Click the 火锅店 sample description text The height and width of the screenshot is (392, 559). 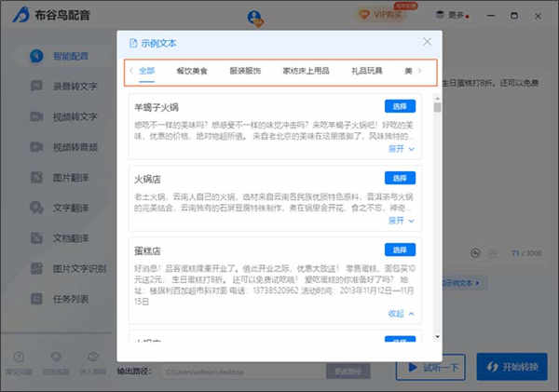(x=273, y=202)
